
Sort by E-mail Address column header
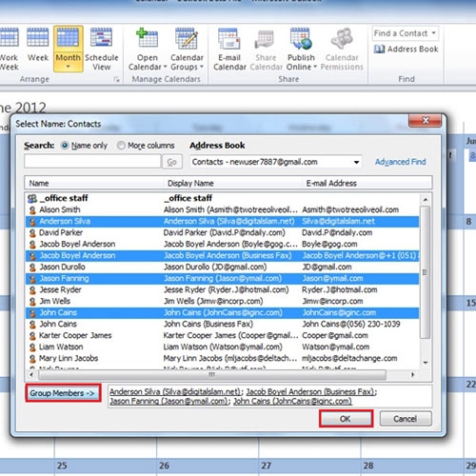(x=367, y=183)
